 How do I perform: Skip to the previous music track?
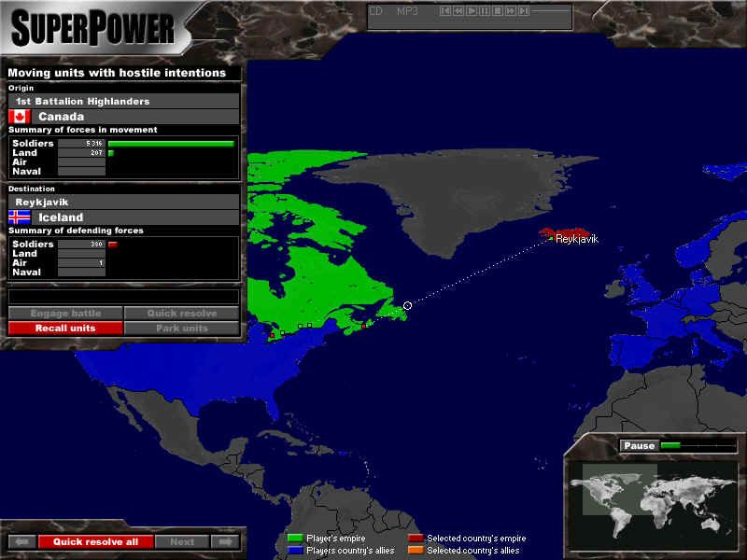(445, 11)
